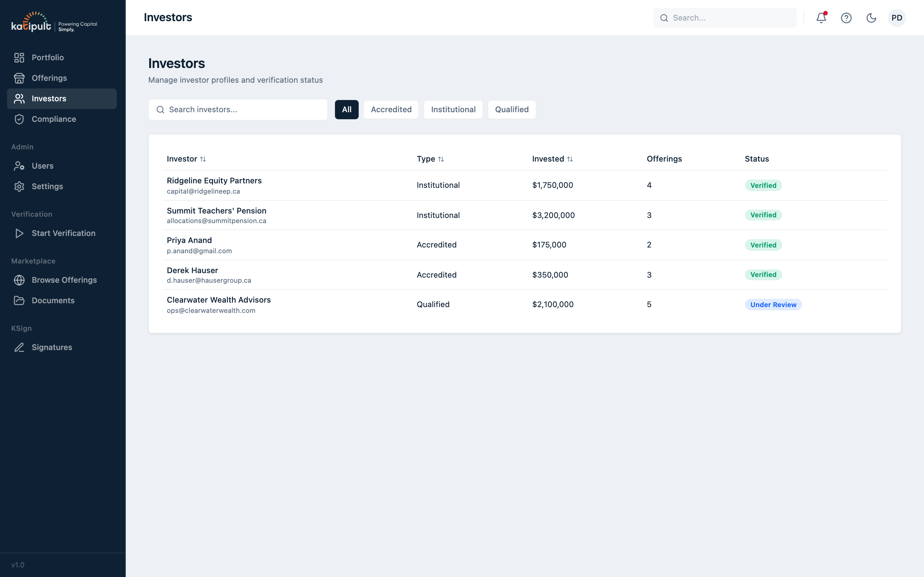
Task: Open the notifications bell icon
Action: click(821, 18)
